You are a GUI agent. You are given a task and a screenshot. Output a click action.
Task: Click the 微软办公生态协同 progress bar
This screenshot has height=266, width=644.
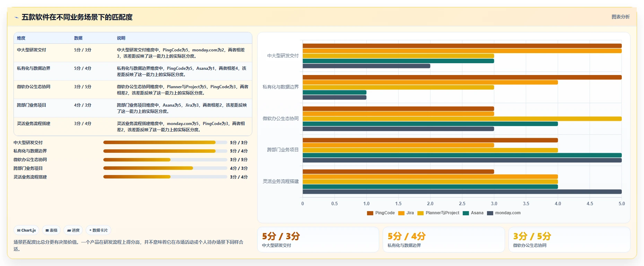tap(165, 160)
